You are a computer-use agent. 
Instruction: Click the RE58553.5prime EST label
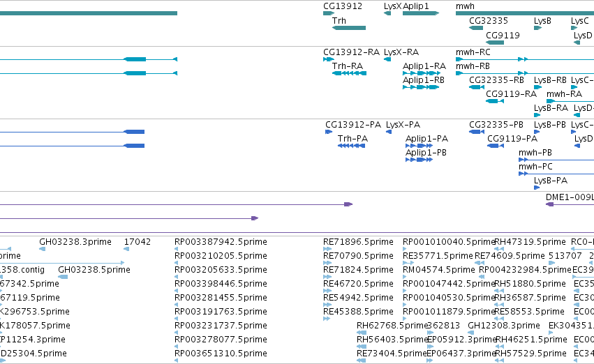point(529,312)
